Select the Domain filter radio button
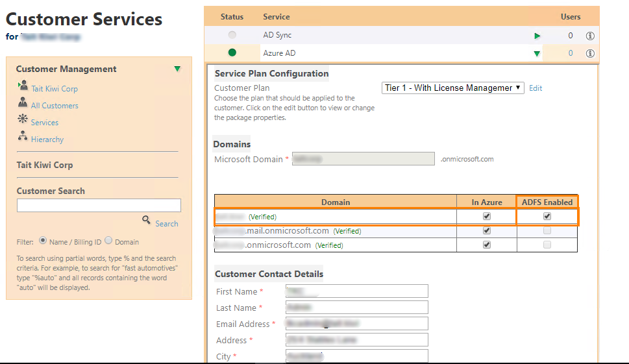Screen dimensions: 629x364 (x=108, y=240)
